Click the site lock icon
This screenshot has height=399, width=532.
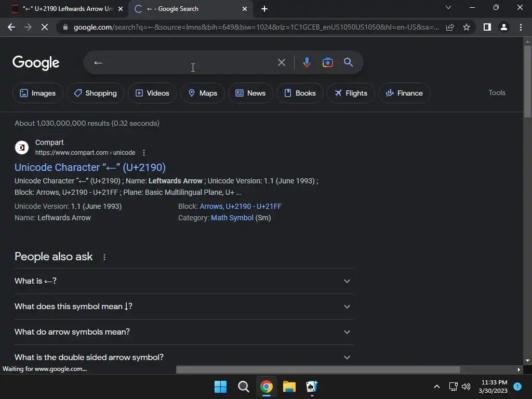click(65, 27)
